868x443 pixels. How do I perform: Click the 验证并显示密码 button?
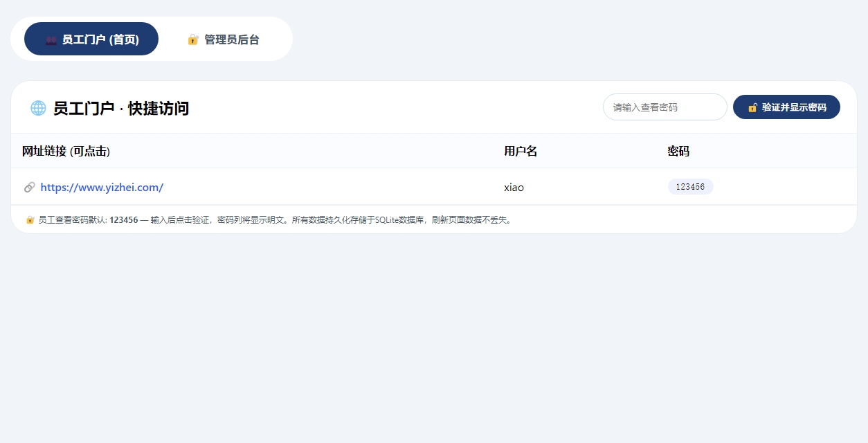(x=786, y=107)
